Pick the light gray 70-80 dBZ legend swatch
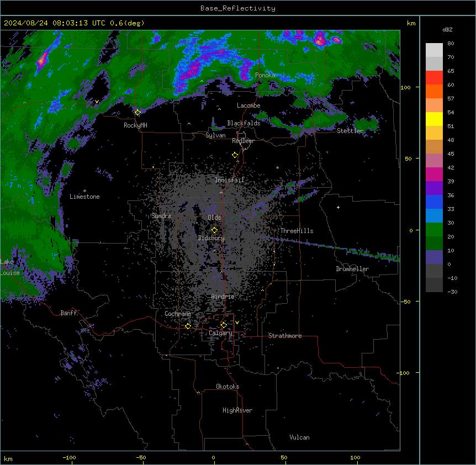 (x=434, y=50)
